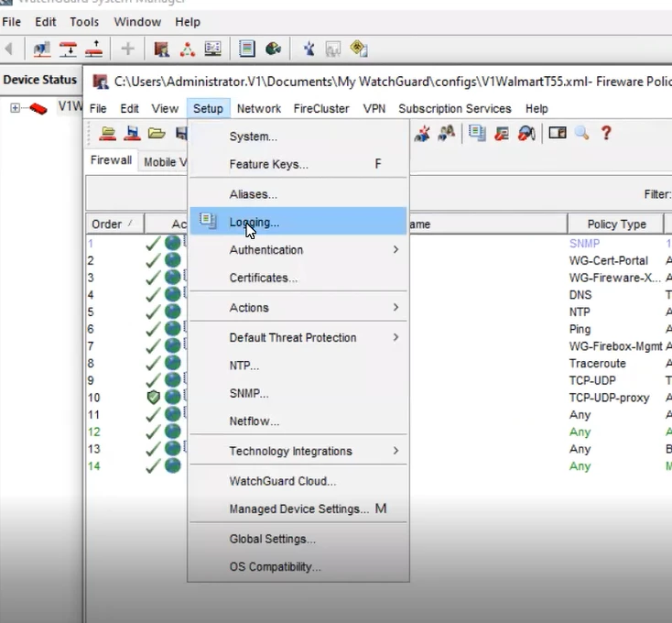Open Firebox System Manager triangle icon

[x=188, y=49]
